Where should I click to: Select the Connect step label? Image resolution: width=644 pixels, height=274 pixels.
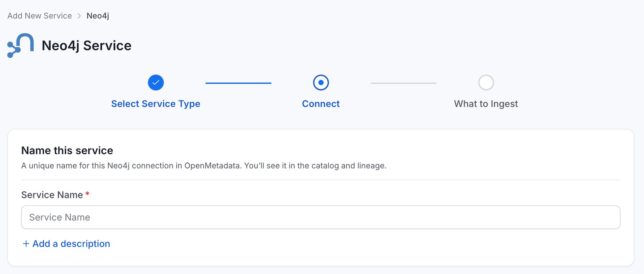click(321, 104)
